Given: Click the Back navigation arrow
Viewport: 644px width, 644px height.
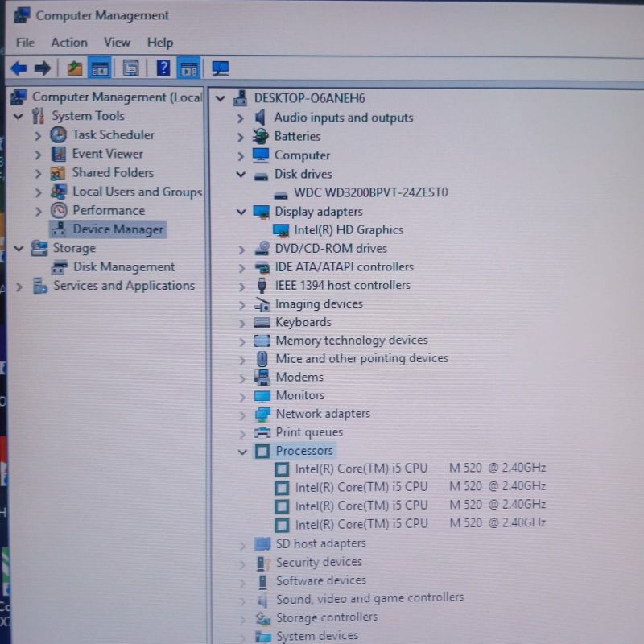Looking at the screenshot, I should [16, 68].
